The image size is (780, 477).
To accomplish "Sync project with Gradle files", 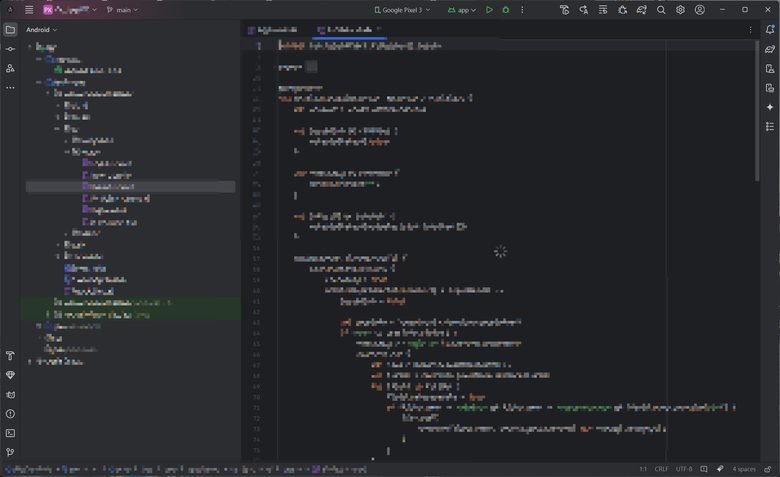I will tap(642, 9).
